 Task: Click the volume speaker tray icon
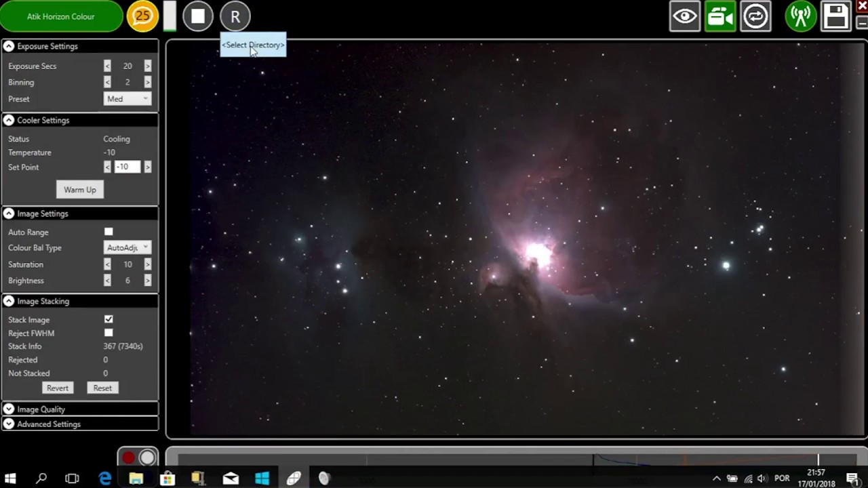coord(762,479)
